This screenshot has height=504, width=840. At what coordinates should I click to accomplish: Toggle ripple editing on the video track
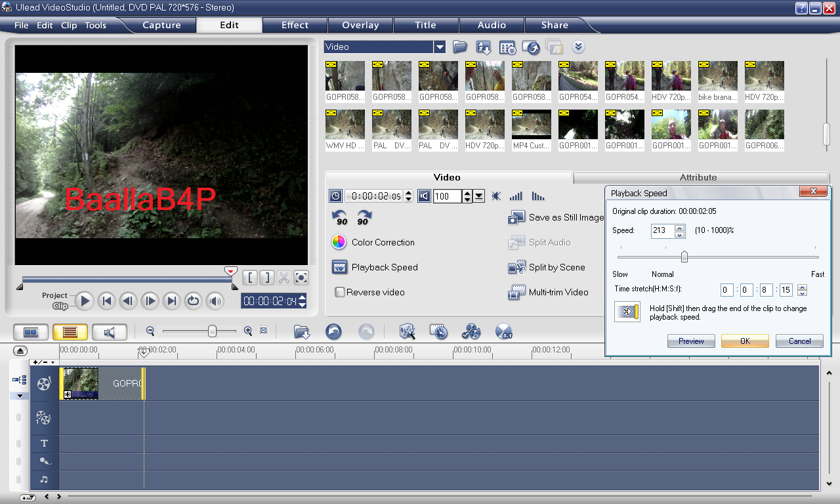19,380
